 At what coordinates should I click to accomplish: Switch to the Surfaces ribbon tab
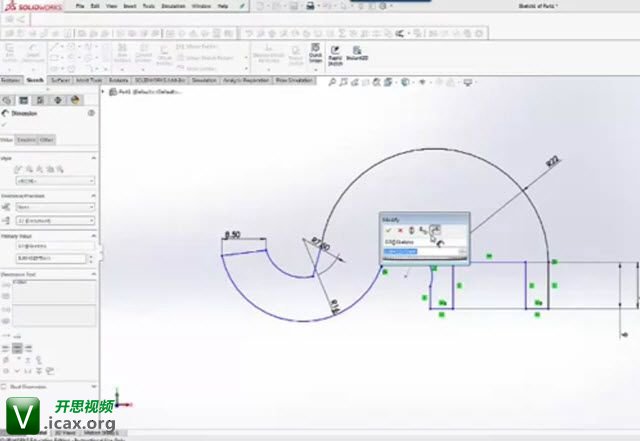pyautogui.click(x=60, y=80)
